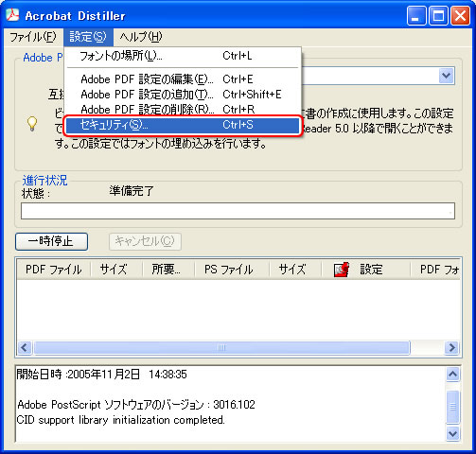
Task: Click the horizontal scrollbar thumb in job list
Action: coord(221,348)
